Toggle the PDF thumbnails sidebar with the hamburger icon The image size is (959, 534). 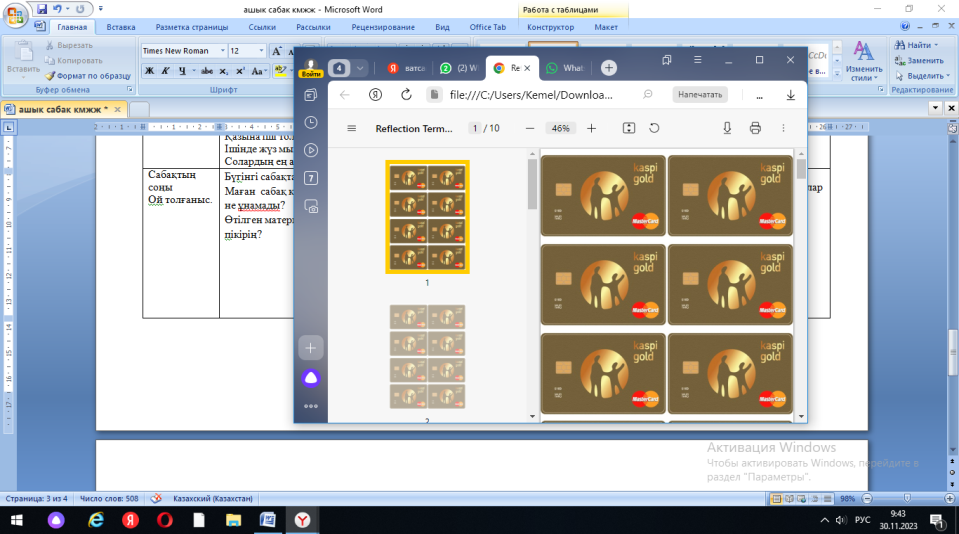[x=351, y=128]
